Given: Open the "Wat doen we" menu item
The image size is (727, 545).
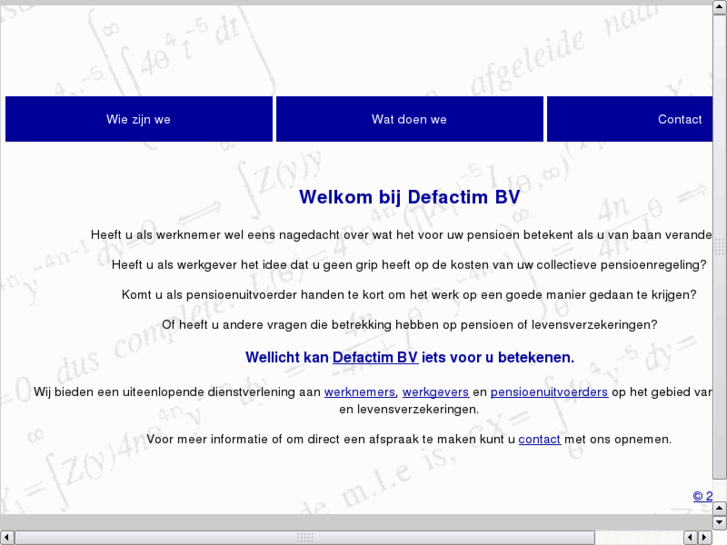Looking at the screenshot, I should (x=409, y=119).
